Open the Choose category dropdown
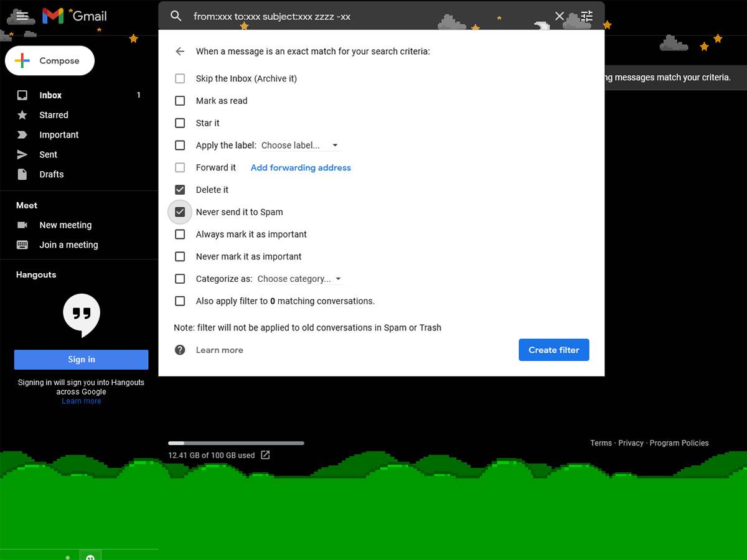747x560 pixels. click(x=299, y=279)
